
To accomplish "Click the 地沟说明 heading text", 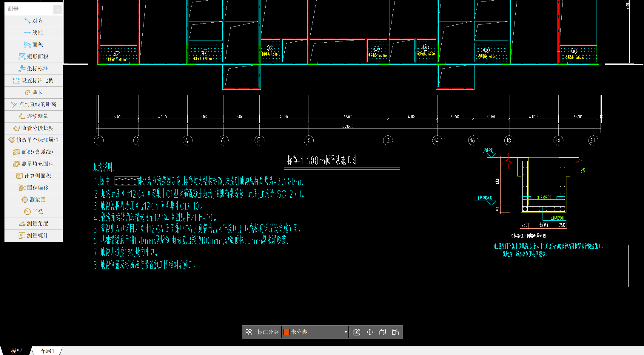I will [x=104, y=167].
